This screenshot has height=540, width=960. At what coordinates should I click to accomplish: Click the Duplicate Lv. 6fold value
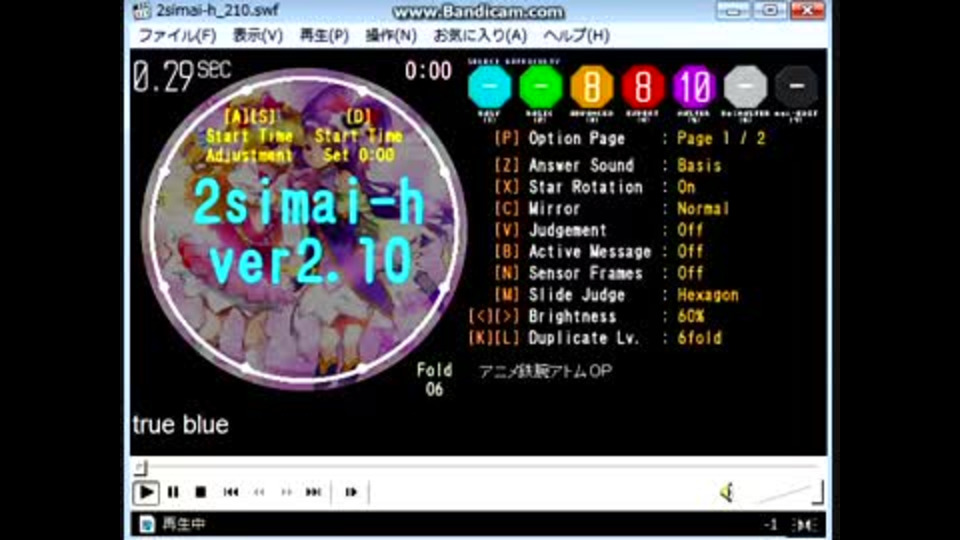tap(699, 338)
